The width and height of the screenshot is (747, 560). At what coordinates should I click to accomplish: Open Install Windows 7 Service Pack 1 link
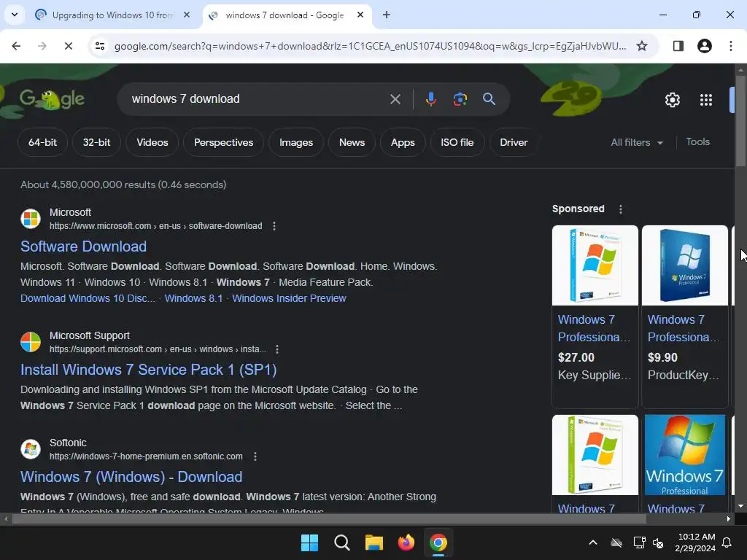point(149,370)
